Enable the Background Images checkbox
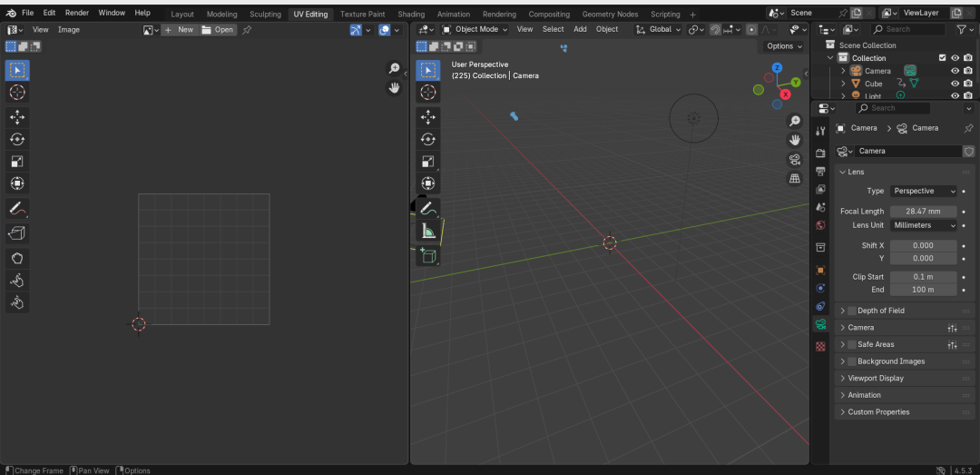The height and width of the screenshot is (475, 980). pyautogui.click(x=851, y=361)
